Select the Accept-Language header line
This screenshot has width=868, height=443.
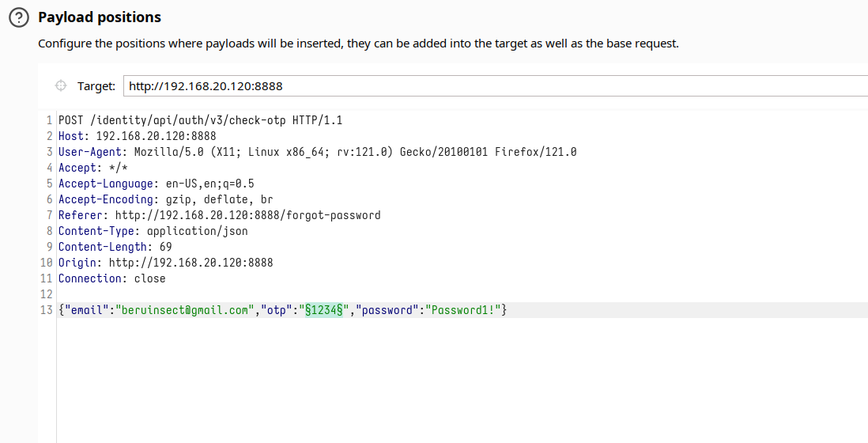(x=156, y=184)
